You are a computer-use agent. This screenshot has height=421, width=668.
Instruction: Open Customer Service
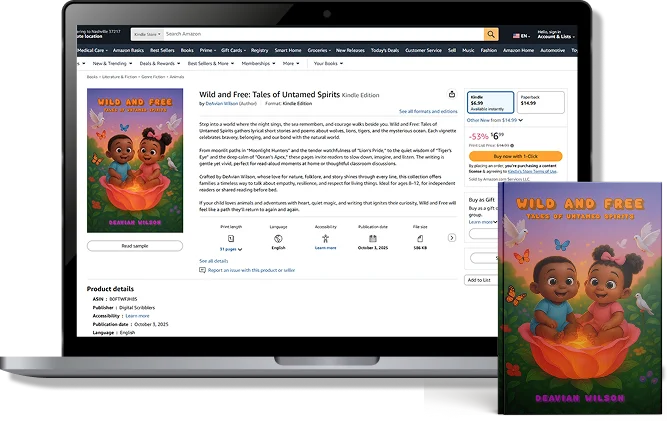point(423,50)
